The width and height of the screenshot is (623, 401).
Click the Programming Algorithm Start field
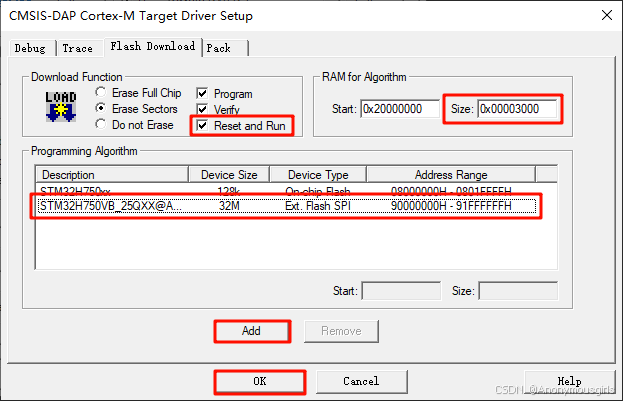(x=401, y=291)
